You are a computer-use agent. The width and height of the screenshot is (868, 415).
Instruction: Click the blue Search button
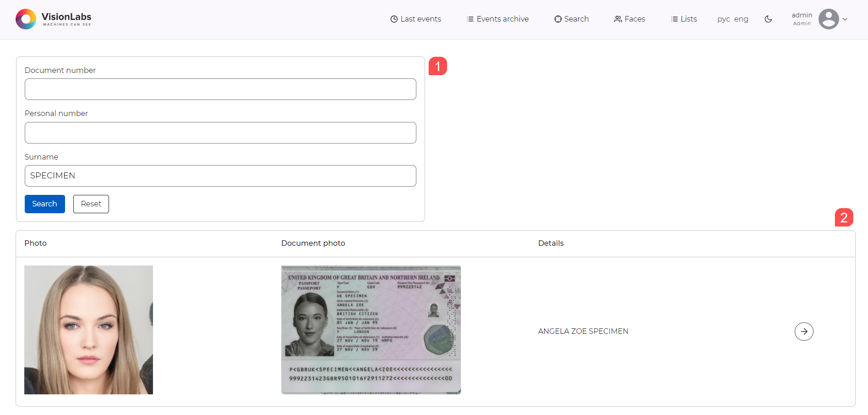click(44, 204)
